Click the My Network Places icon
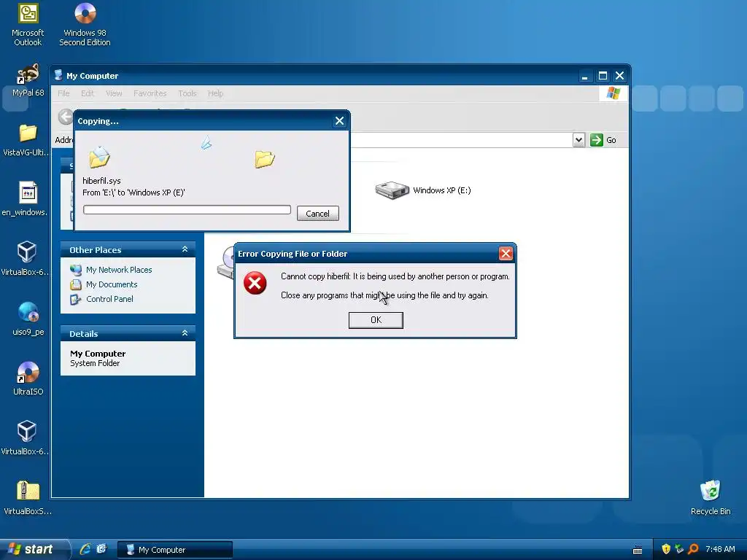 point(76,270)
